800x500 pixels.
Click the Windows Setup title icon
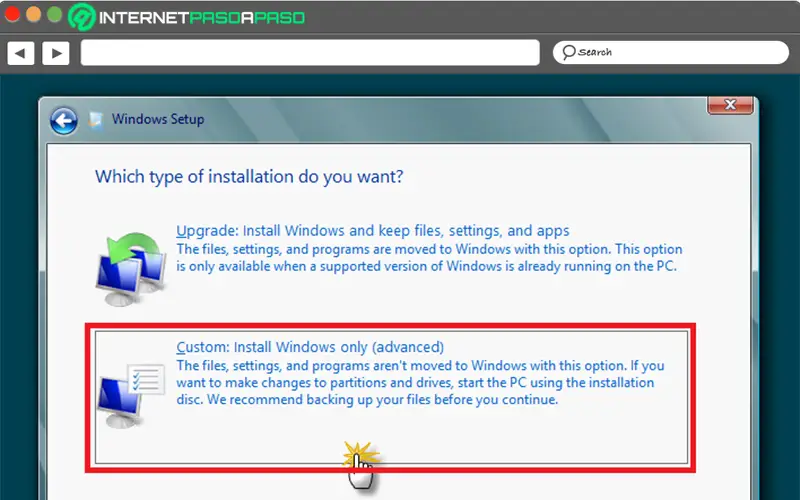tap(95, 120)
